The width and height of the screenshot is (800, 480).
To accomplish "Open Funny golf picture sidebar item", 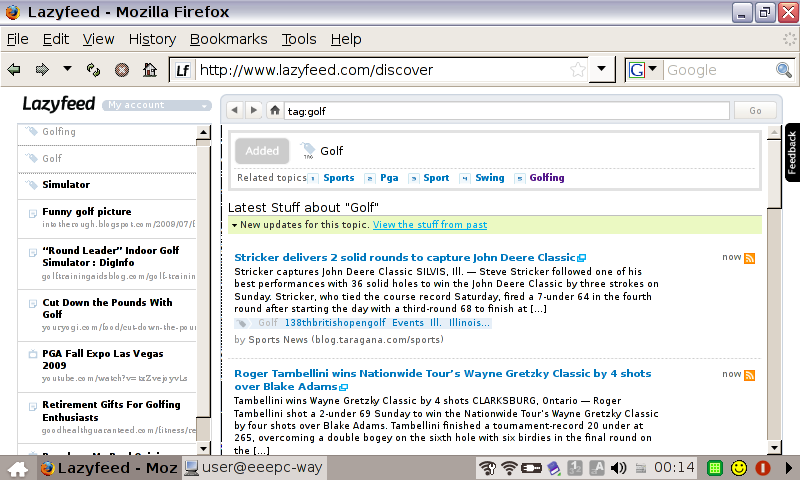I will (x=87, y=212).
